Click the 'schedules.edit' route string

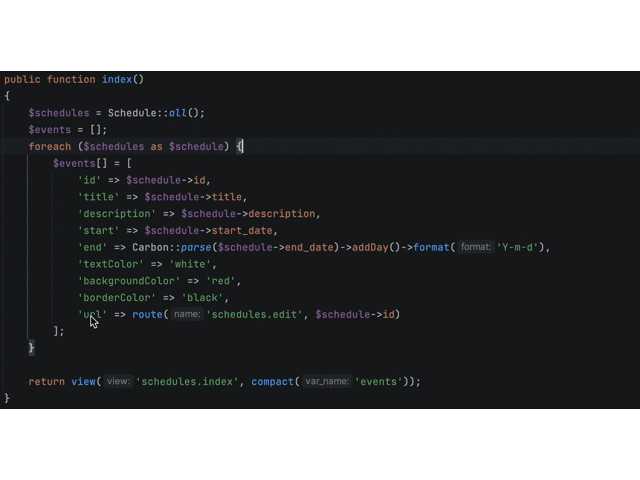(254, 314)
